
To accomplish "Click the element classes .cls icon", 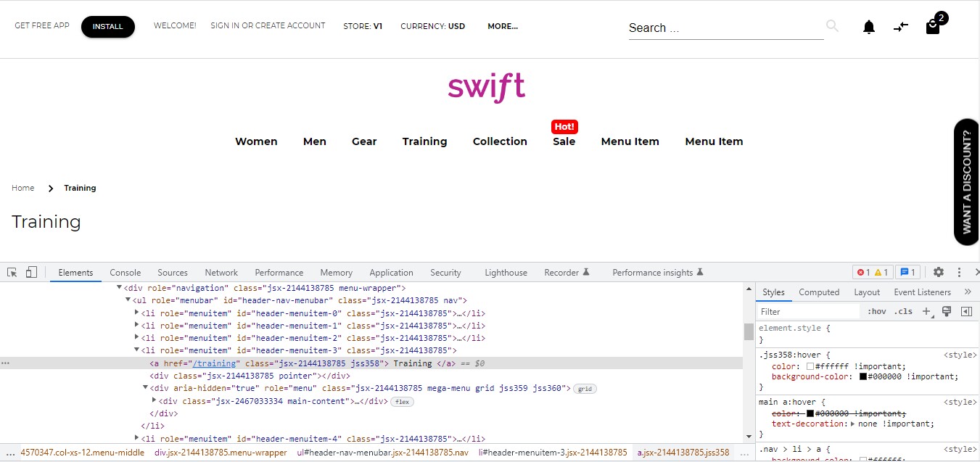I will [903, 310].
